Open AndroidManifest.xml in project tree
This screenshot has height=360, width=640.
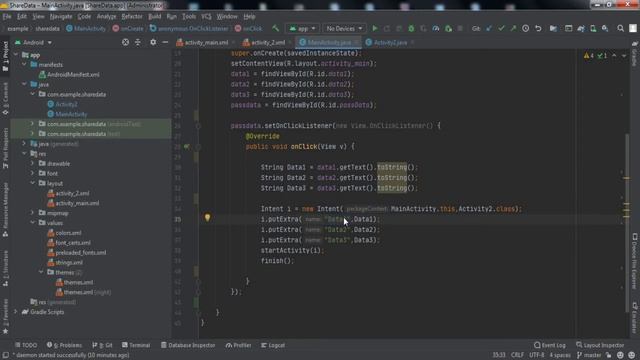[69, 75]
